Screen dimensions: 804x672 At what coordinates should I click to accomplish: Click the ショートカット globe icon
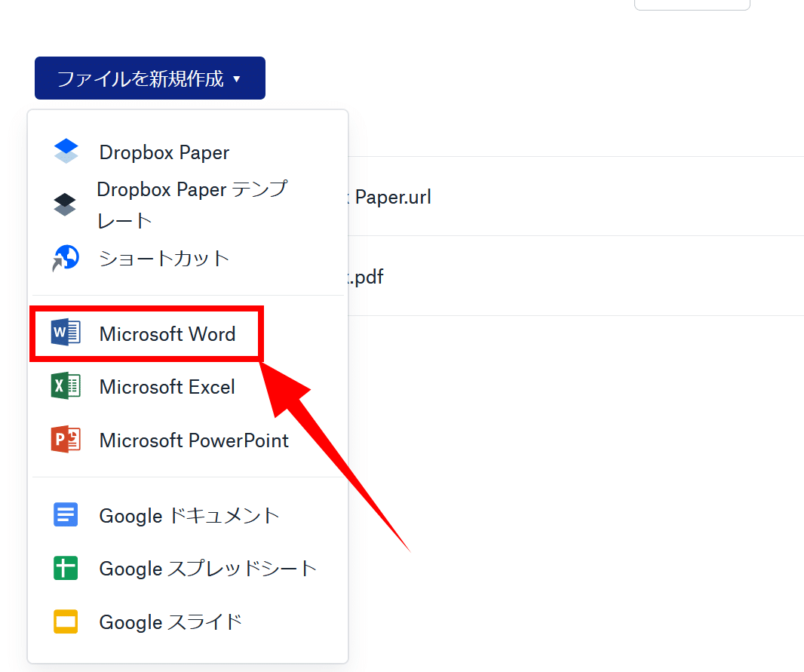[x=66, y=258]
